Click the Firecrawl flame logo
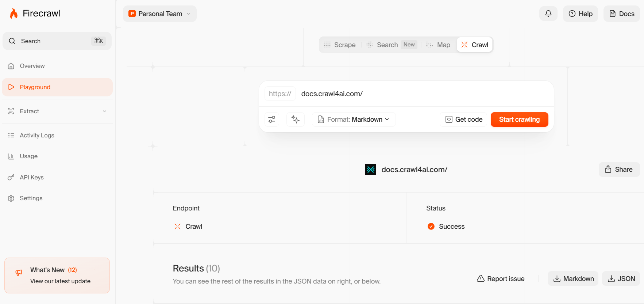644x304 pixels. click(x=14, y=14)
